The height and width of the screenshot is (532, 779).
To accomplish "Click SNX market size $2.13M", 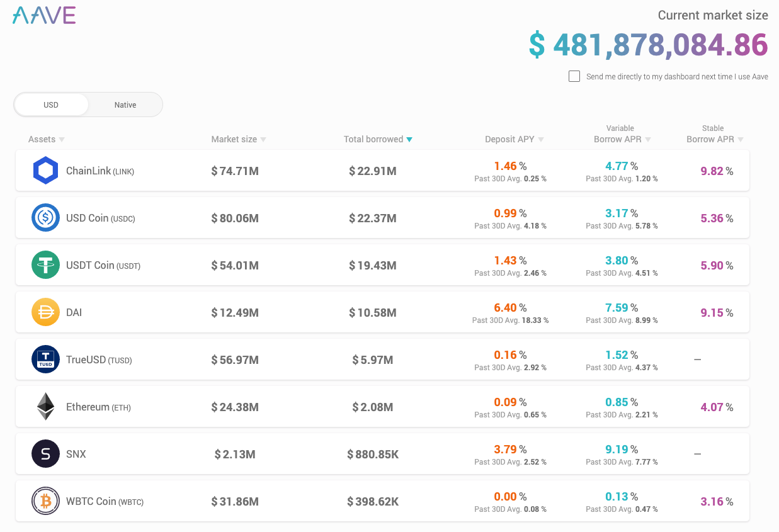I will (235, 454).
